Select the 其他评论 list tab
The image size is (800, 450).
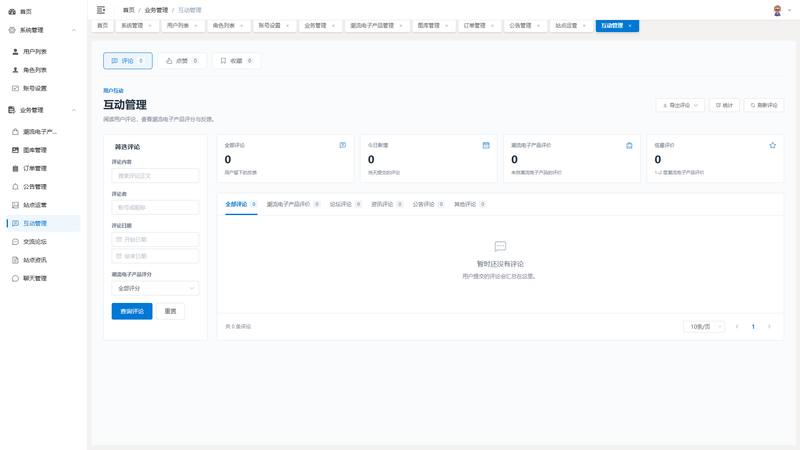click(x=470, y=204)
